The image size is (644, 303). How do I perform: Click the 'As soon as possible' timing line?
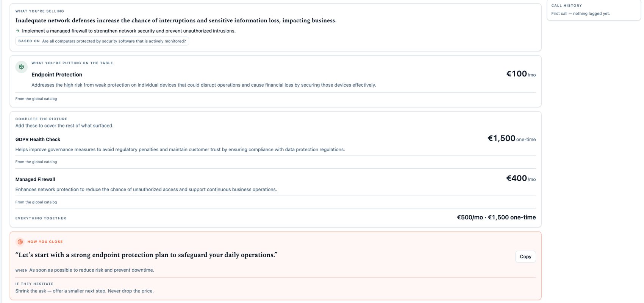tap(92, 270)
